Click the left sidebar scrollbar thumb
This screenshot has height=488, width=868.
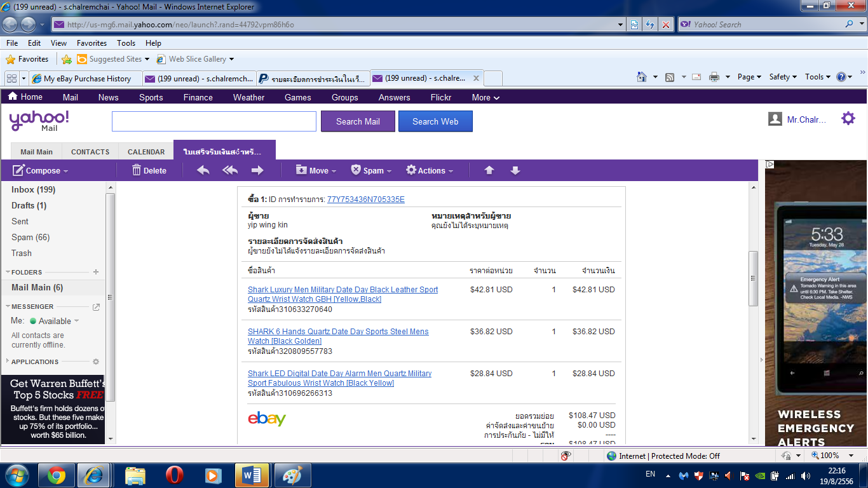[110, 297]
